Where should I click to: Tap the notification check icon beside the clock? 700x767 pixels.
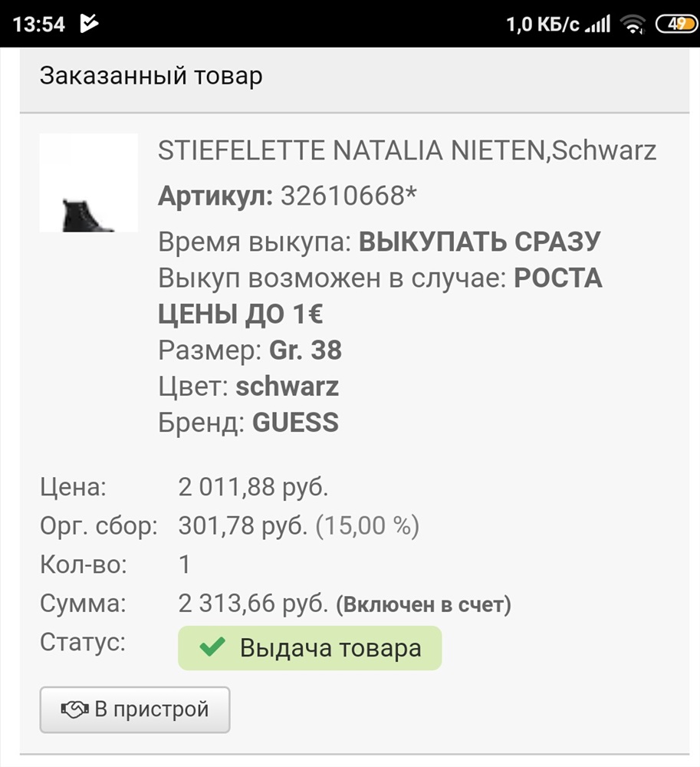pyautogui.click(x=90, y=24)
